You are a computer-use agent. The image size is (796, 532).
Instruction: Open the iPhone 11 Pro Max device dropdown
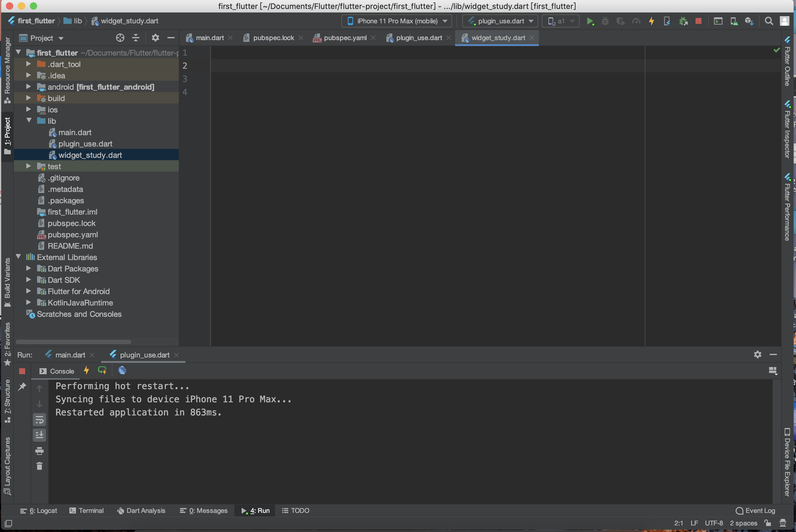[x=397, y=21]
